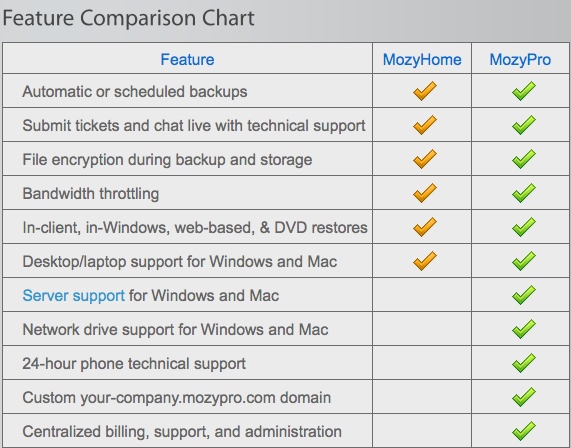The height and width of the screenshot is (448, 571).
Task: Click the green checkmark for Bandwidth throttling
Action: tap(524, 193)
